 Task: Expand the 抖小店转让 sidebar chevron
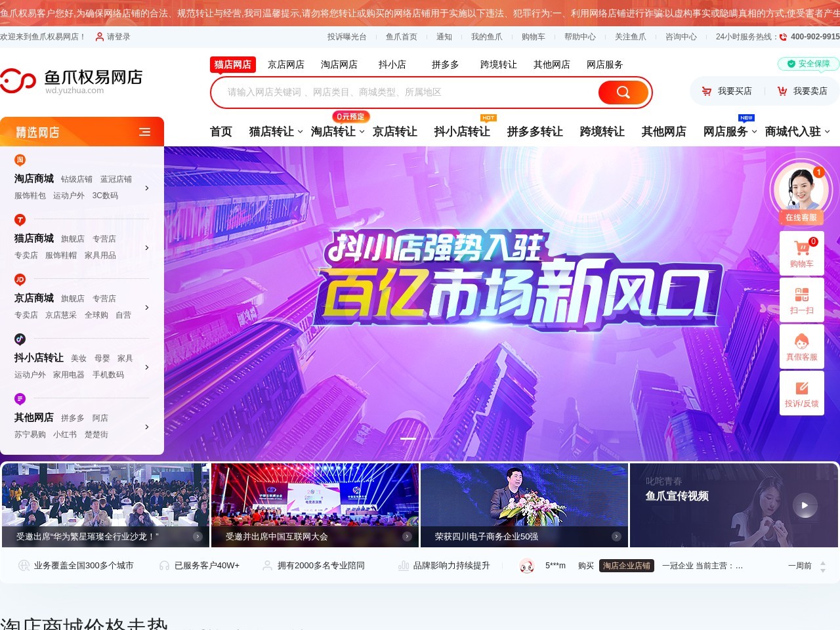point(147,367)
